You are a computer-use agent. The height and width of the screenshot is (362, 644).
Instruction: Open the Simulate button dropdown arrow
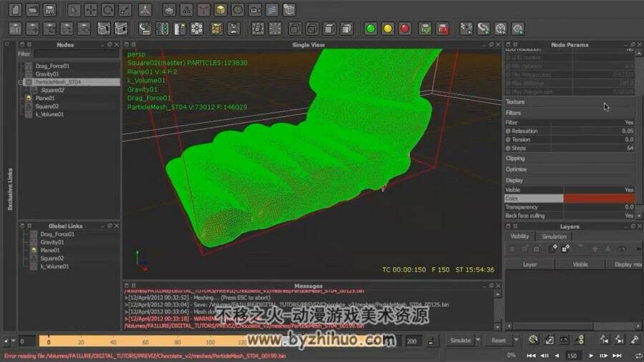478,340
